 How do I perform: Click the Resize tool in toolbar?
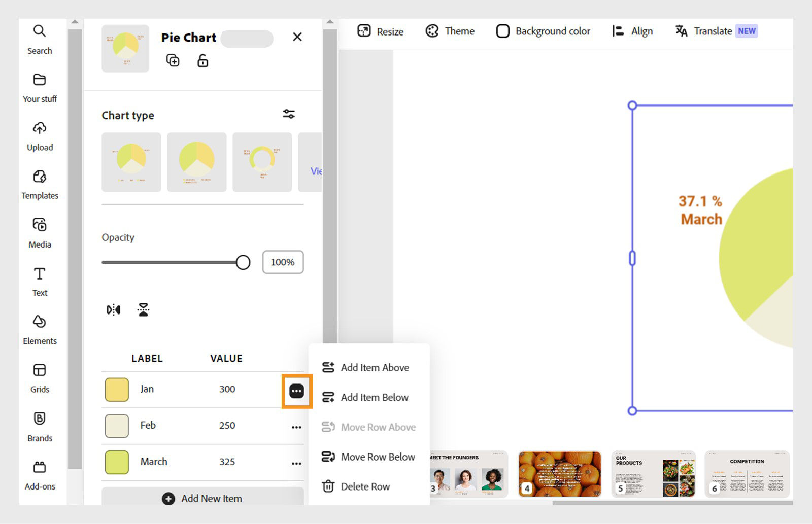(381, 31)
